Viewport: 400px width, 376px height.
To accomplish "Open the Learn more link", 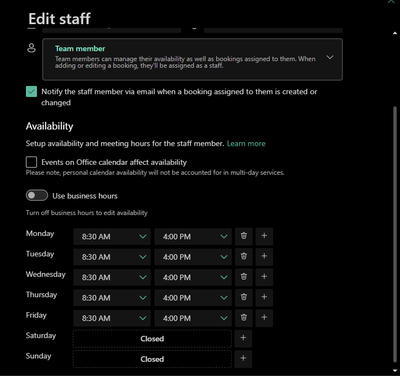I will click(246, 144).
